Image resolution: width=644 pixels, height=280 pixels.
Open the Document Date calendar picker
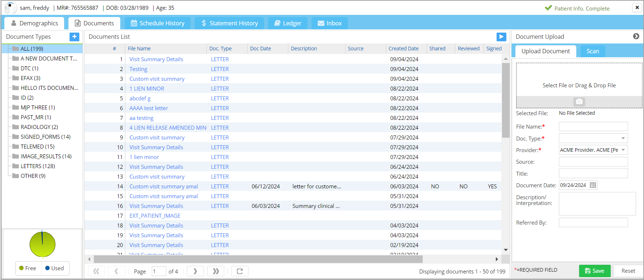593,185
